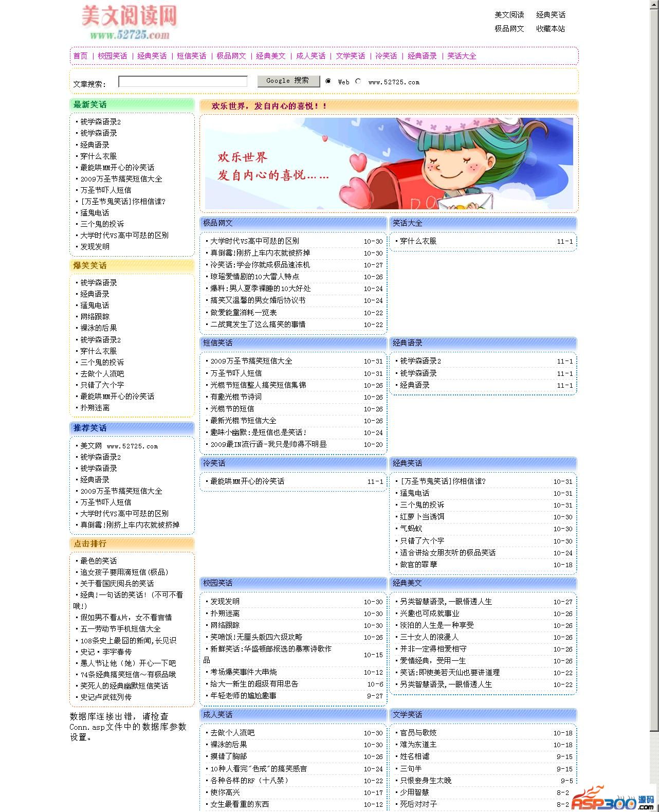Open 追女孩子要用滴短信(极品) link

(124, 572)
